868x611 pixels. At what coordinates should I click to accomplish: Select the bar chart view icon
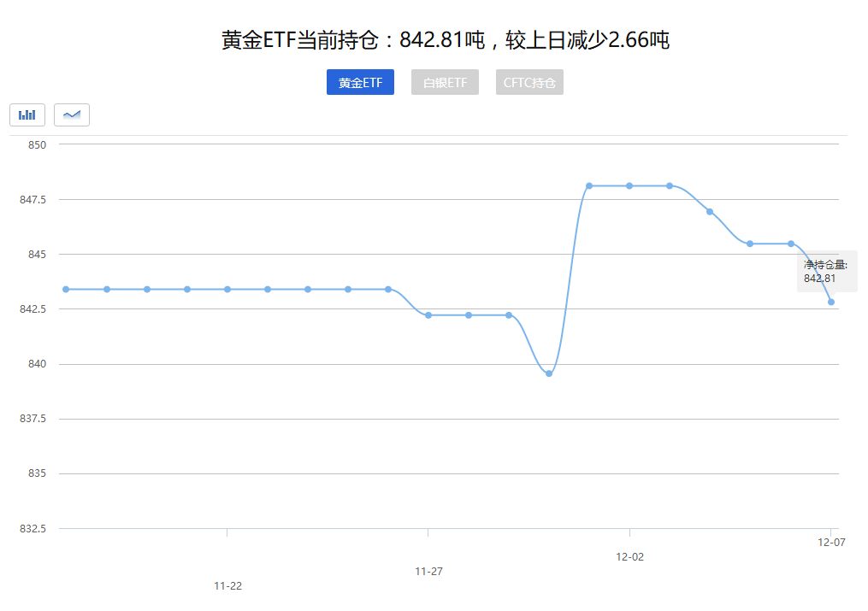point(27,114)
